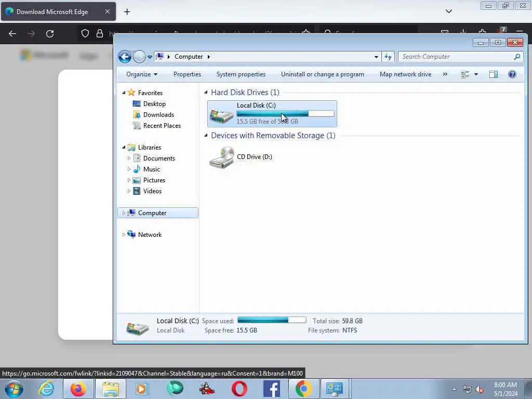532x399 pixels.
Task: Open System properties
Action: tap(241, 74)
